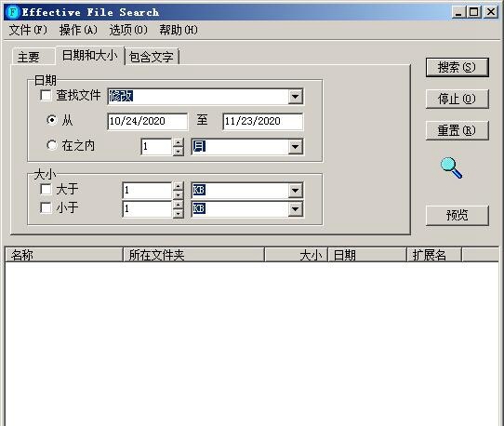Increase the 在之内 period value with up arrow
Screen dimensions: 504x426
click(x=178, y=142)
